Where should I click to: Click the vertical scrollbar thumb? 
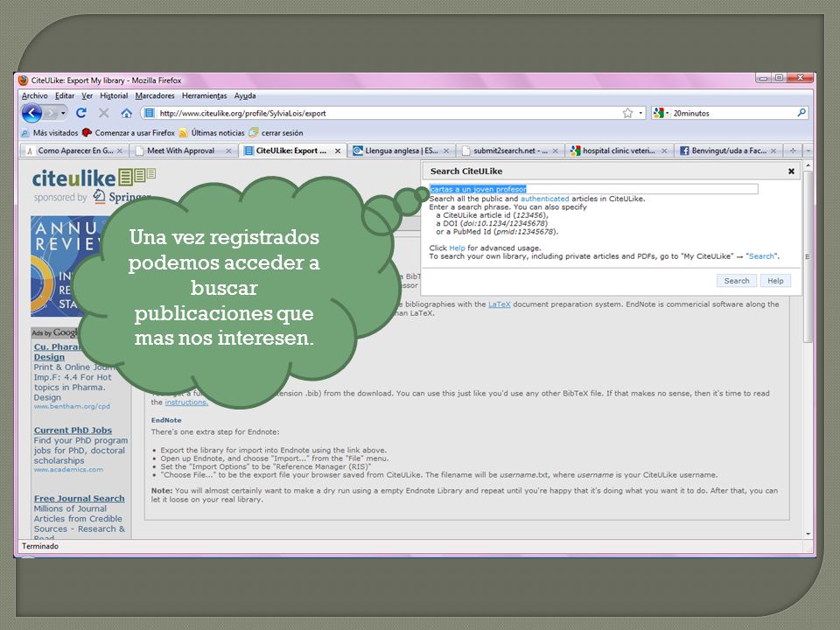point(808,256)
